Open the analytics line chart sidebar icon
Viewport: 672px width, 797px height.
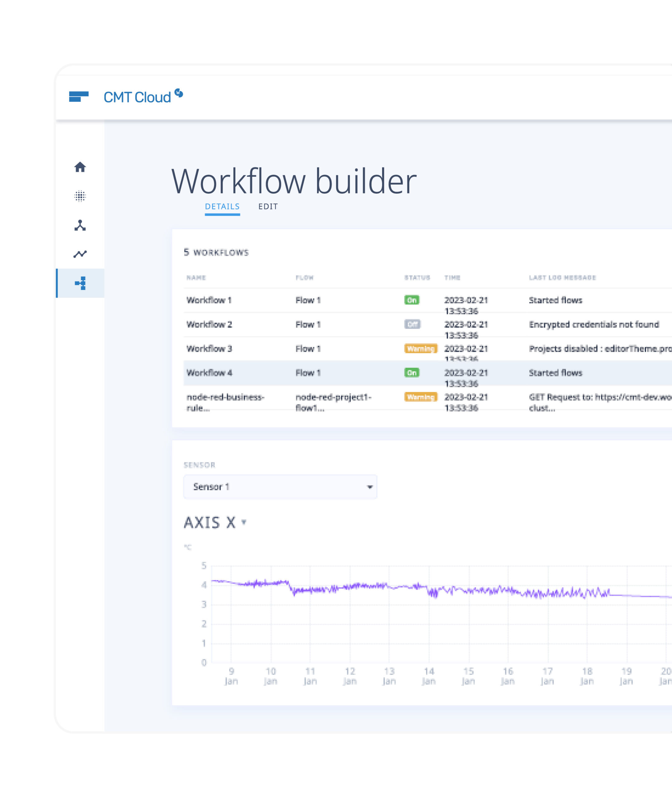point(80,254)
